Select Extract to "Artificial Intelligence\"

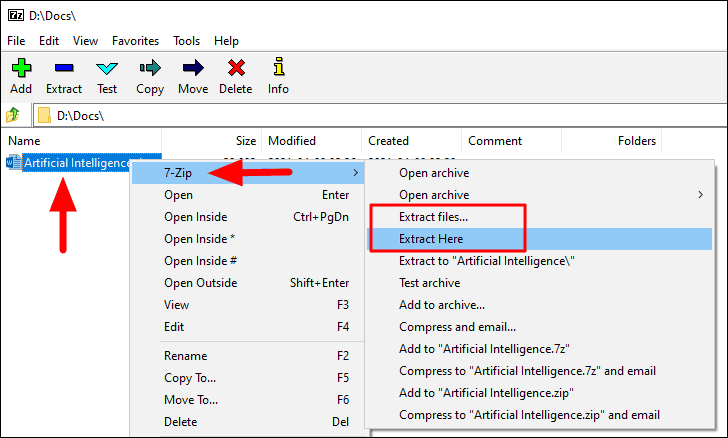[540, 261]
